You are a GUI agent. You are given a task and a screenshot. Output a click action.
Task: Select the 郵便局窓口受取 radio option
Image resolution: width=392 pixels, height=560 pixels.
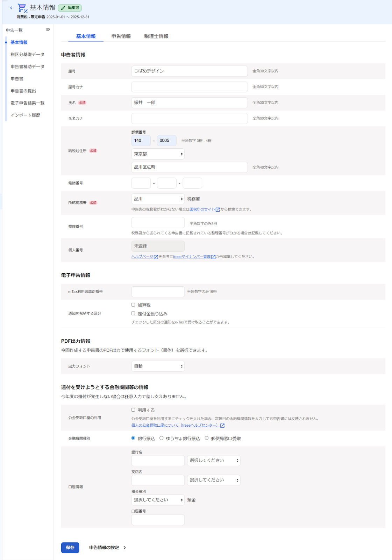click(x=207, y=438)
